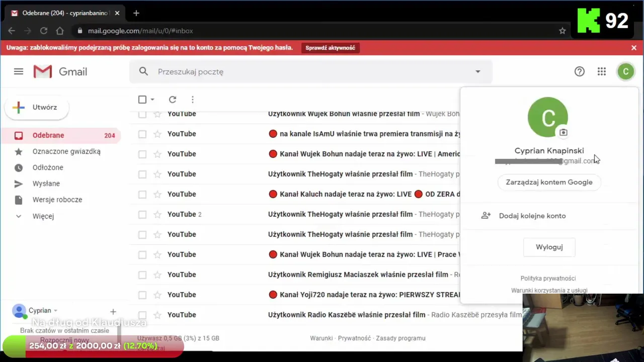Check the YouTube 2 conversation checkbox
The height and width of the screenshot is (362, 644).
tap(142, 214)
